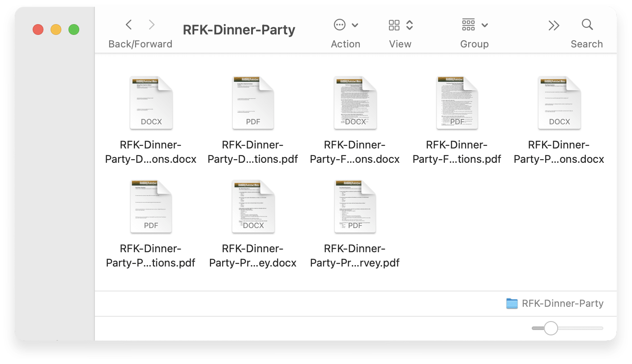This screenshot has height=364, width=632.
Task: Open Search with the magnifying glass
Action: click(x=587, y=24)
